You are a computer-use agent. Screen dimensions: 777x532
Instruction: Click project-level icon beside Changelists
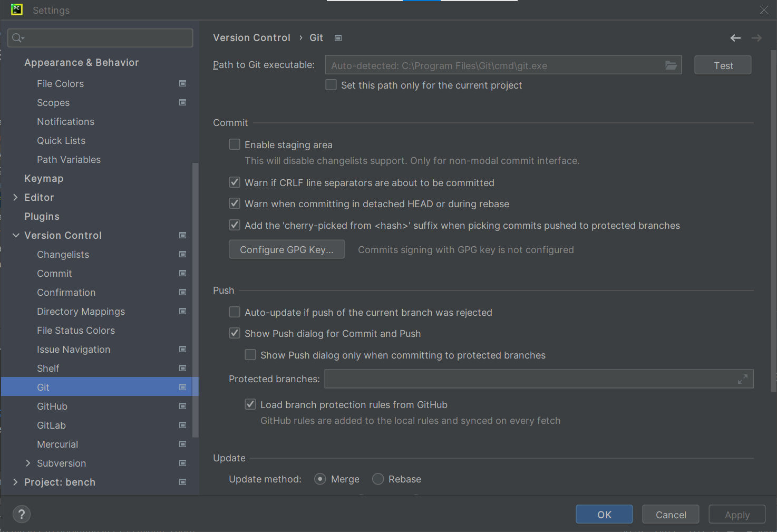[x=183, y=254]
